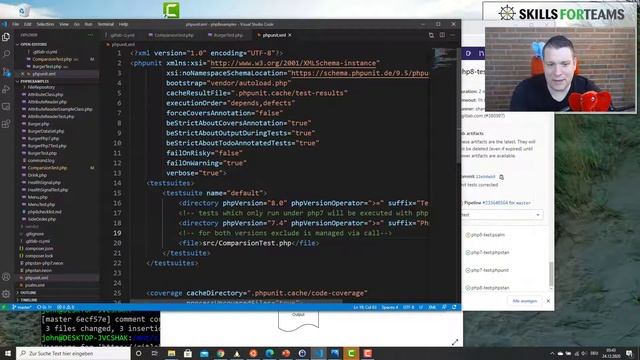Open the Terminal menu
The width and height of the screenshot is (640, 360).
[x=105, y=24]
